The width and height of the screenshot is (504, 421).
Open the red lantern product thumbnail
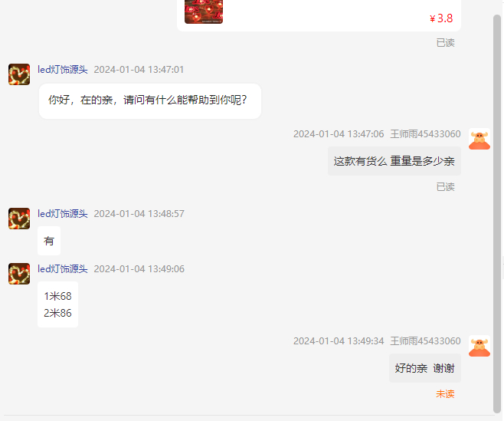point(204,12)
